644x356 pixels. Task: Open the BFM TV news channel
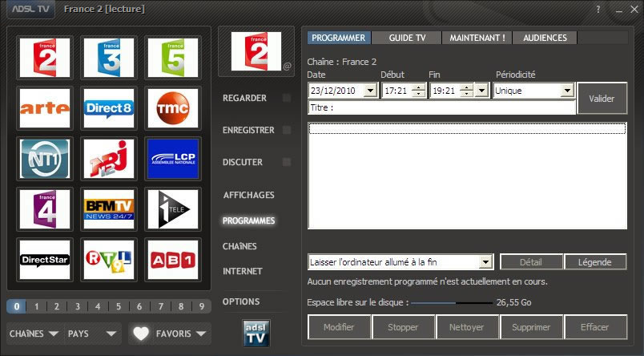pyautogui.click(x=109, y=209)
